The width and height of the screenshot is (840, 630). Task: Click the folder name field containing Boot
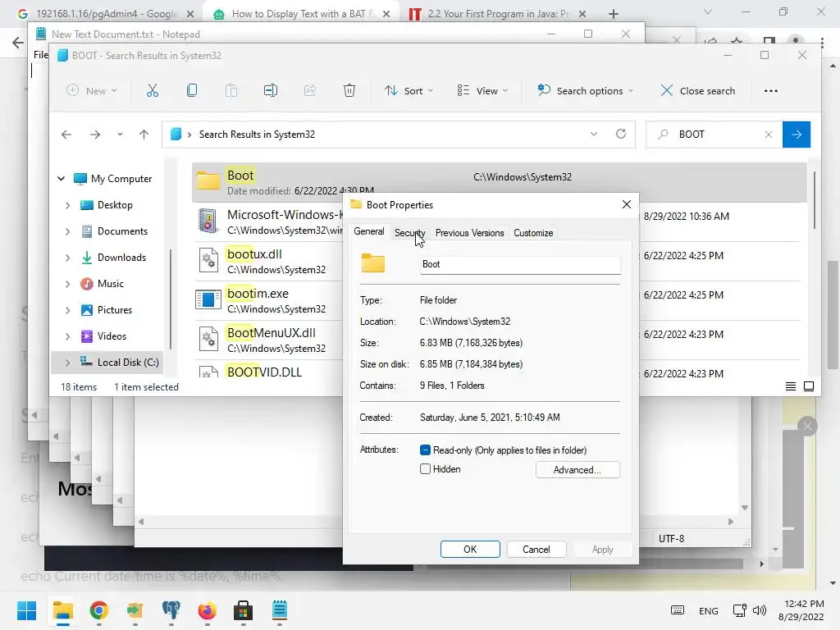(520, 264)
